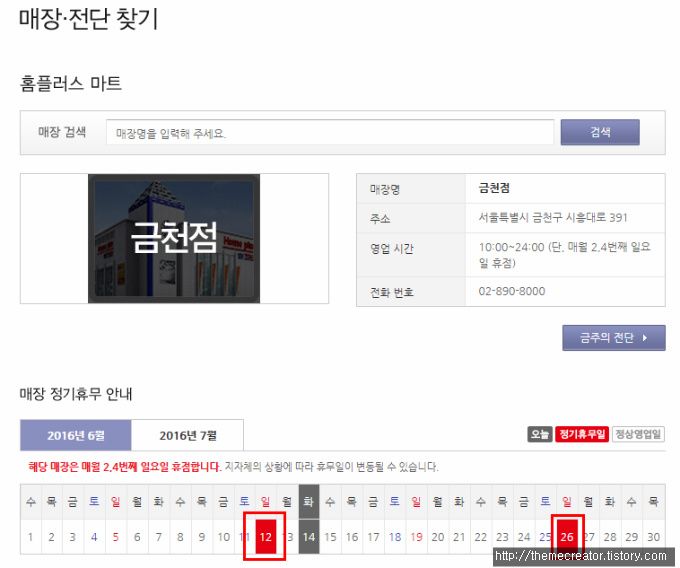Click calendar date 24
The height and width of the screenshot is (568, 680).
(x=523, y=537)
